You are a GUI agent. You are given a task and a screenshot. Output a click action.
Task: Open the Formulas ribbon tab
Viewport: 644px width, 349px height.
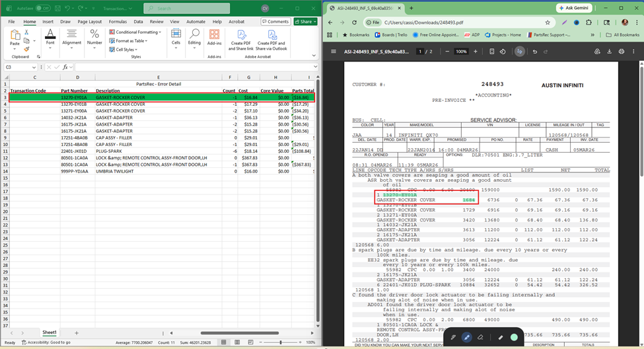click(118, 21)
